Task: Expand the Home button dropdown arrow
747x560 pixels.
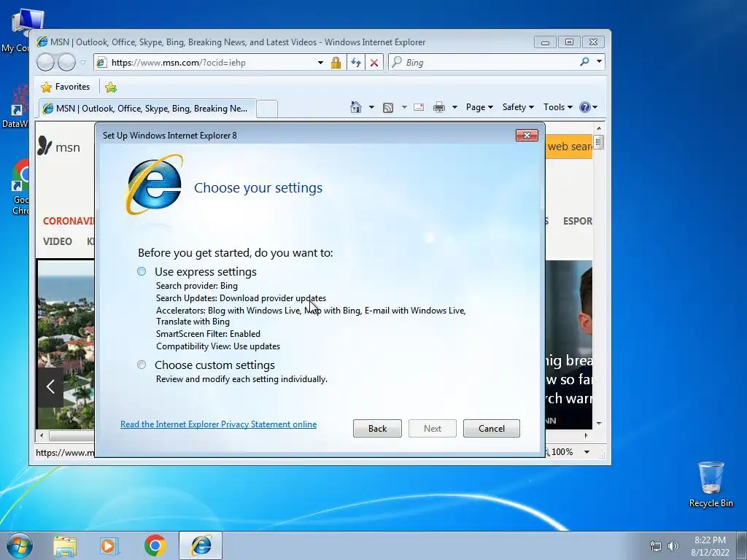Action: pos(371,107)
